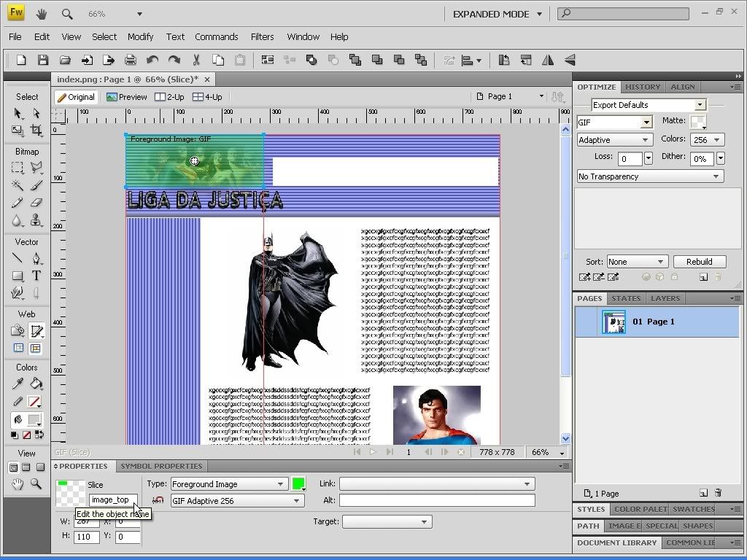The width and height of the screenshot is (747, 560).
Task: Select the Pointer tool
Action: point(18,113)
